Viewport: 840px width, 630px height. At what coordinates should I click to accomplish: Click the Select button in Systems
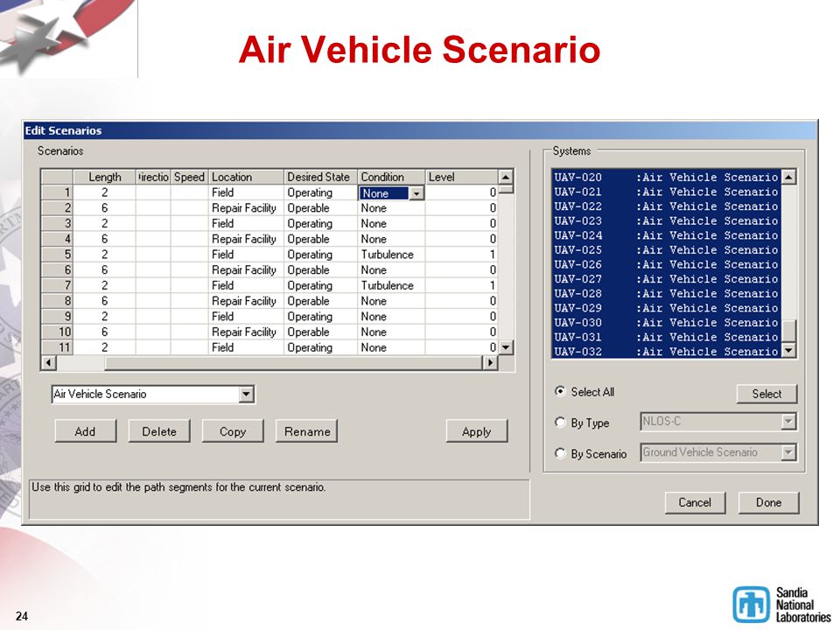tap(766, 394)
